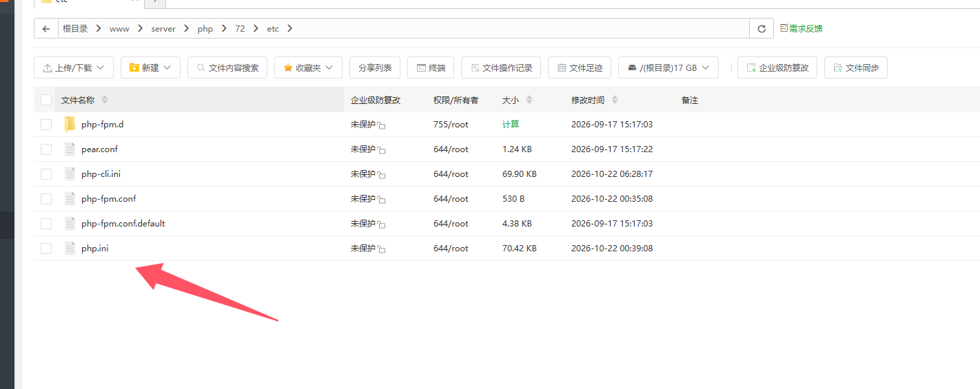
Task: Open 文件操作记录 log
Action: pyautogui.click(x=501, y=67)
